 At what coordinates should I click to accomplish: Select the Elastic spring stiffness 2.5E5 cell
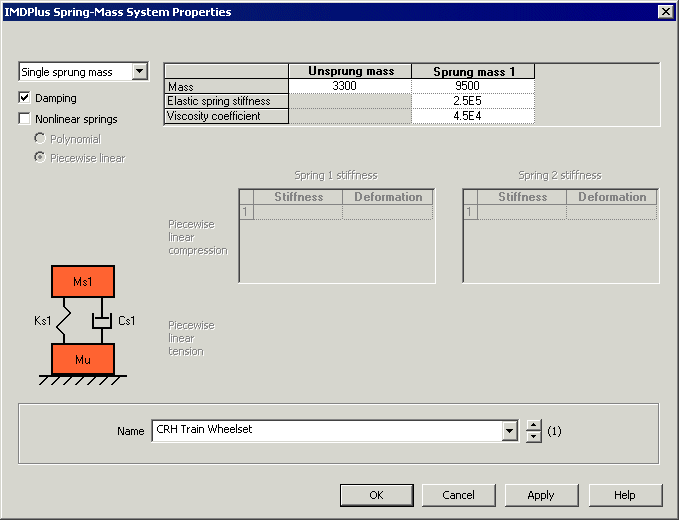coord(472,102)
